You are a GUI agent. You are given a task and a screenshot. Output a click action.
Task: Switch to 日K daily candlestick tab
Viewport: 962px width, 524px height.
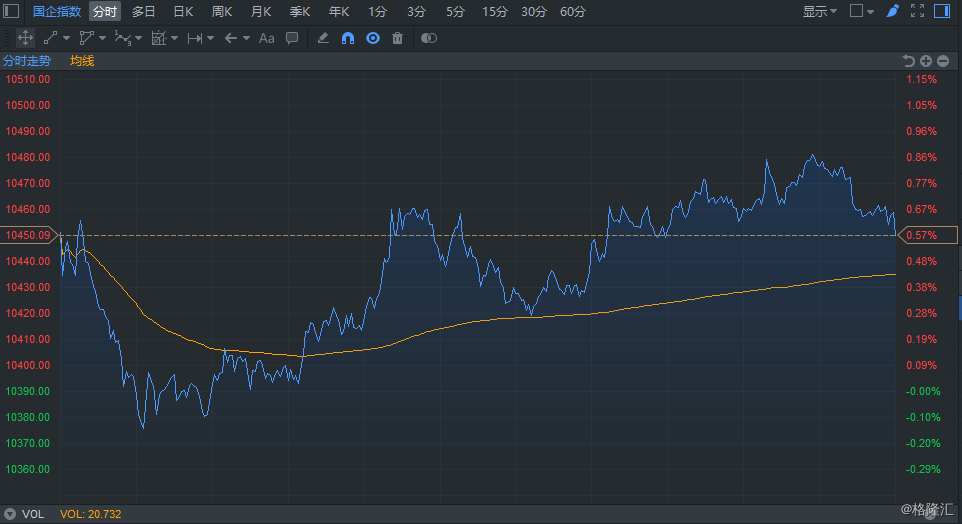tap(183, 12)
